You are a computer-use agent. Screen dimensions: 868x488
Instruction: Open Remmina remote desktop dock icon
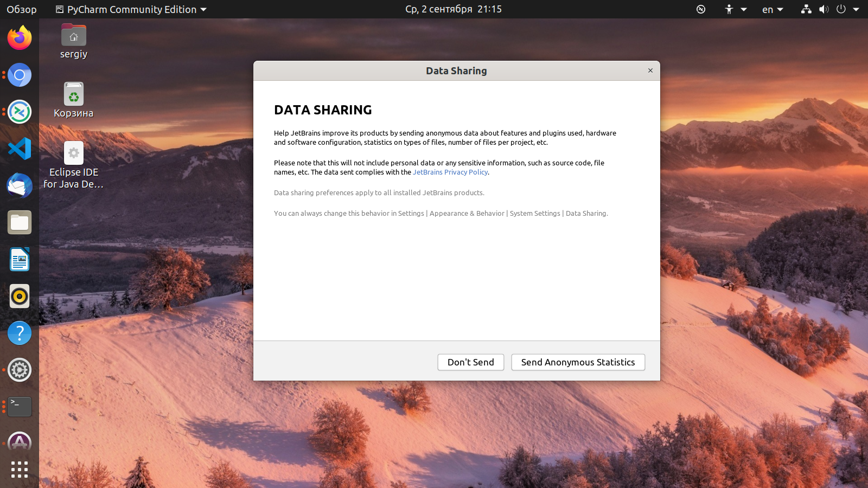coord(20,112)
